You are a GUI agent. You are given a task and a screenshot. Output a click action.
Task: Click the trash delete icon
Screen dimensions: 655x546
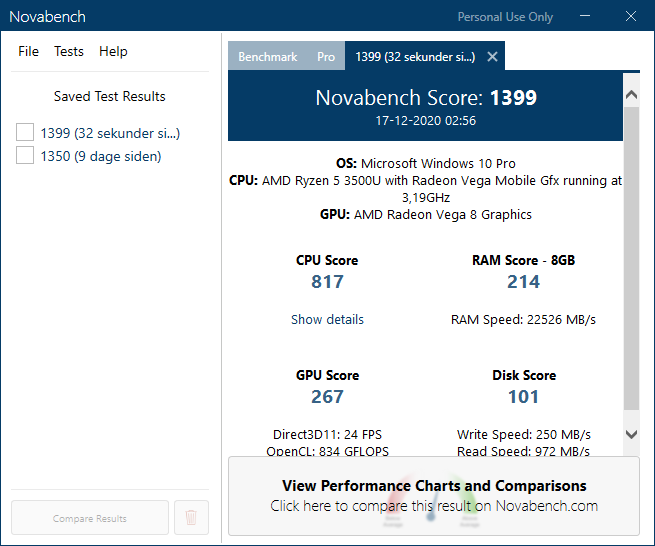(191, 518)
